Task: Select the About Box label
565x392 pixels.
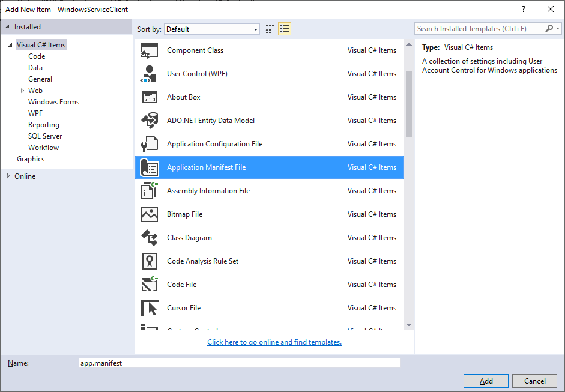Action: click(183, 97)
